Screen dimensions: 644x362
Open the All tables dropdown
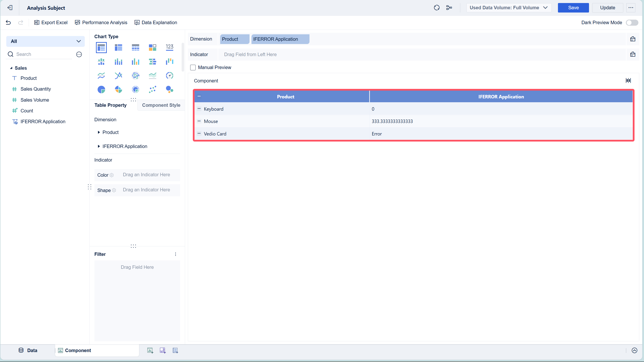point(45,41)
